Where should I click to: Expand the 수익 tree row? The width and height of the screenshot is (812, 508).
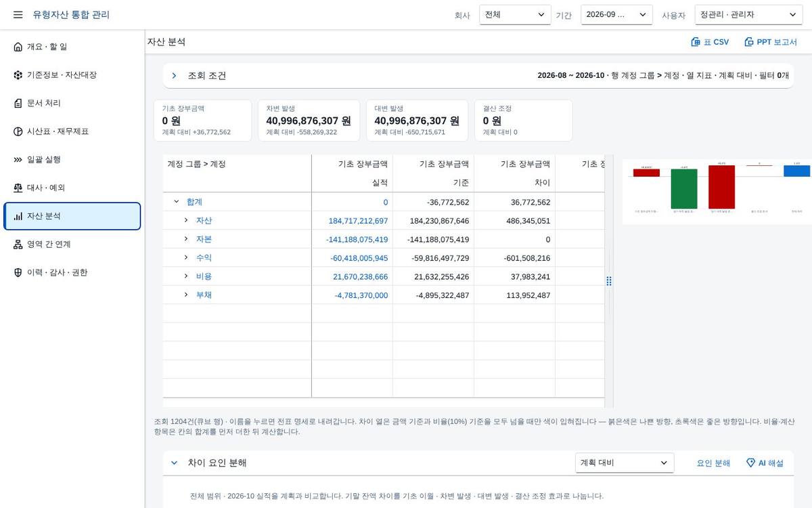point(186,257)
